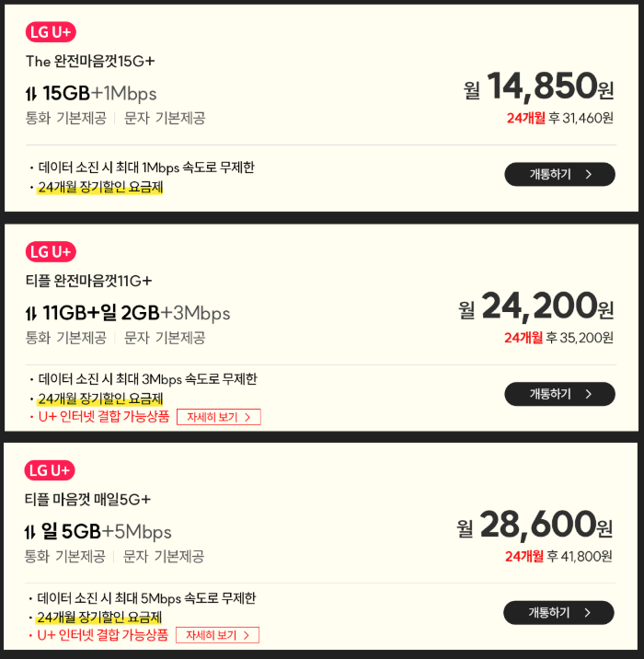Image resolution: width=644 pixels, height=659 pixels.
Task: Select 티플 마음껏 매일5G+ plan title
Action: (x=87, y=499)
